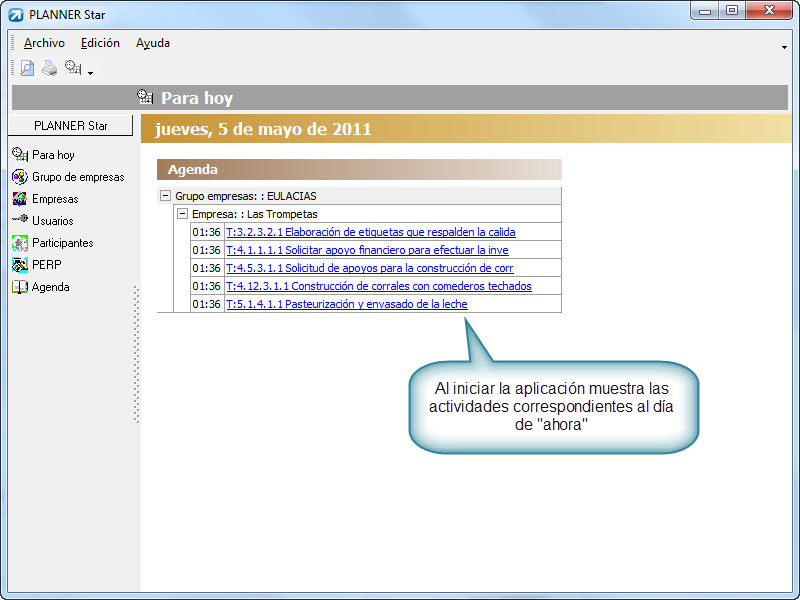Click the printer icon in toolbar
The height and width of the screenshot is (600, 800).
pos(49,68)
